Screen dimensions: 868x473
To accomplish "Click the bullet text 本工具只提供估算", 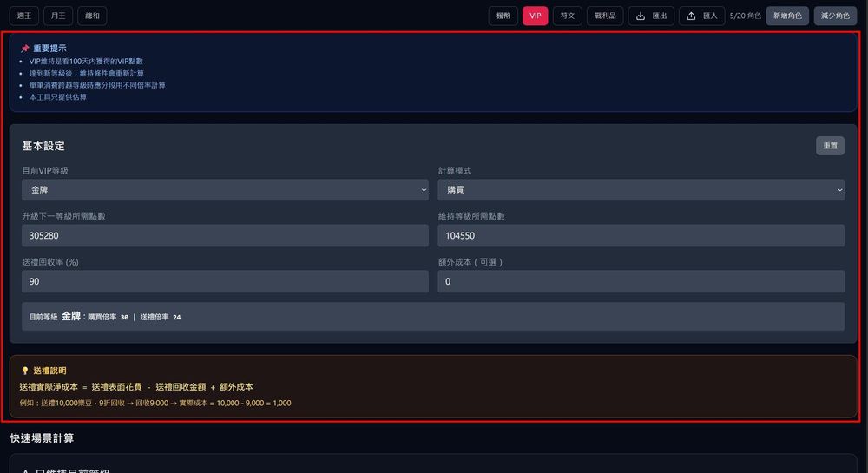I will [57, 97].
